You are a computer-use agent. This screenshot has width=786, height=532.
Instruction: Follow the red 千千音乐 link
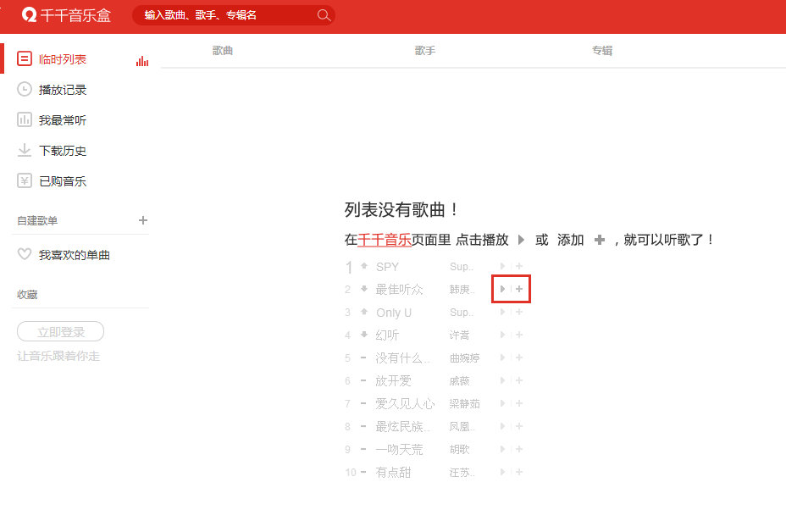(x=385, y=240)
